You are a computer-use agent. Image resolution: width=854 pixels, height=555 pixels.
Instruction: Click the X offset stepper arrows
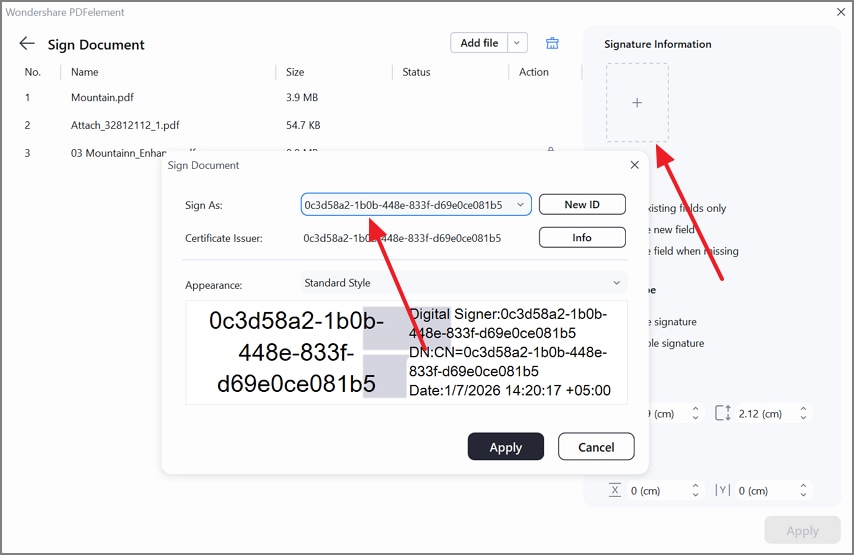[695, 490]
